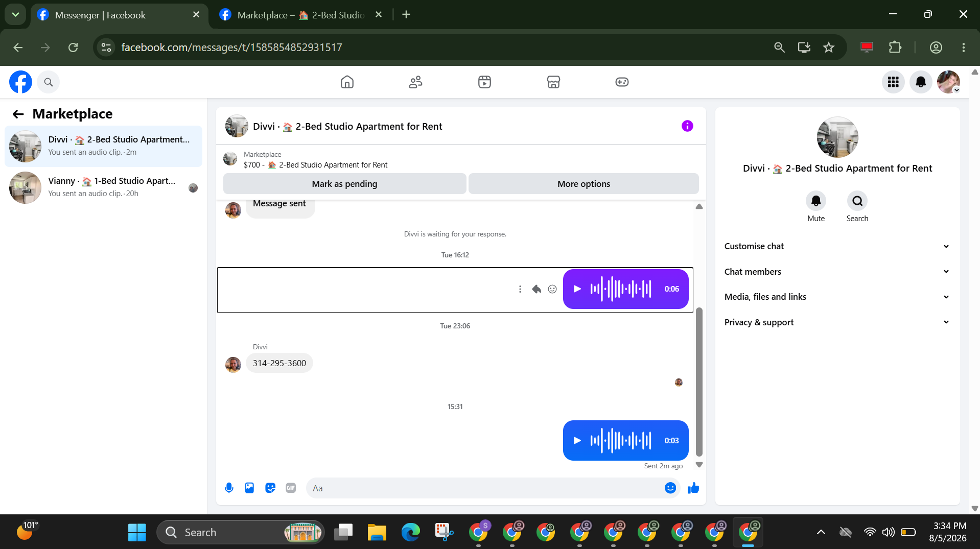Choose a sticker from the sticker icon
Screen dimensions: 980x549
pos(270,488)
